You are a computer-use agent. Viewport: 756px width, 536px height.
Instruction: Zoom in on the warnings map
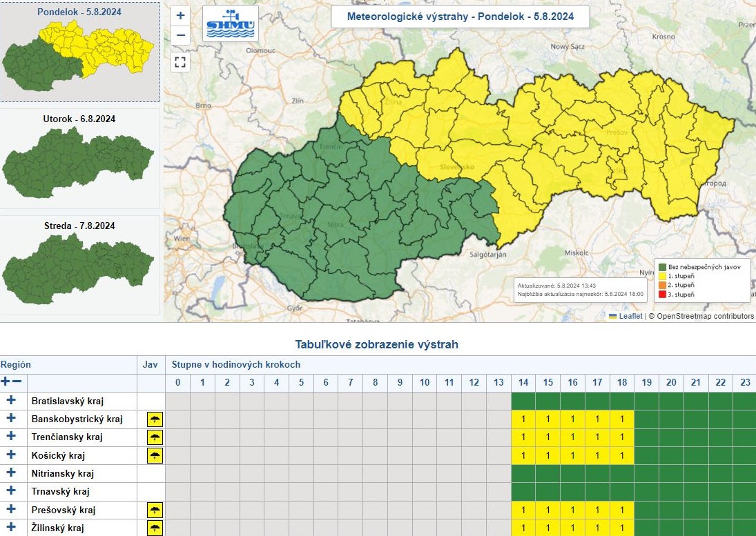180,15
